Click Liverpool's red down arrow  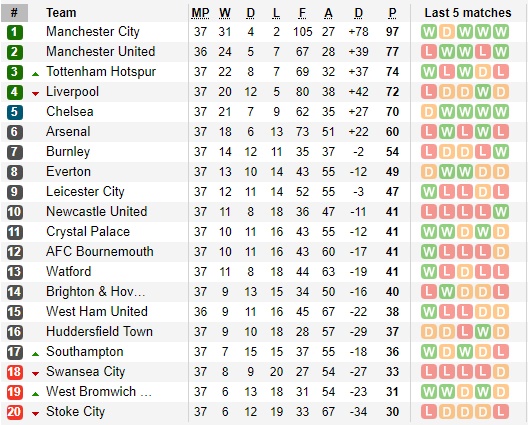(35, 94)
